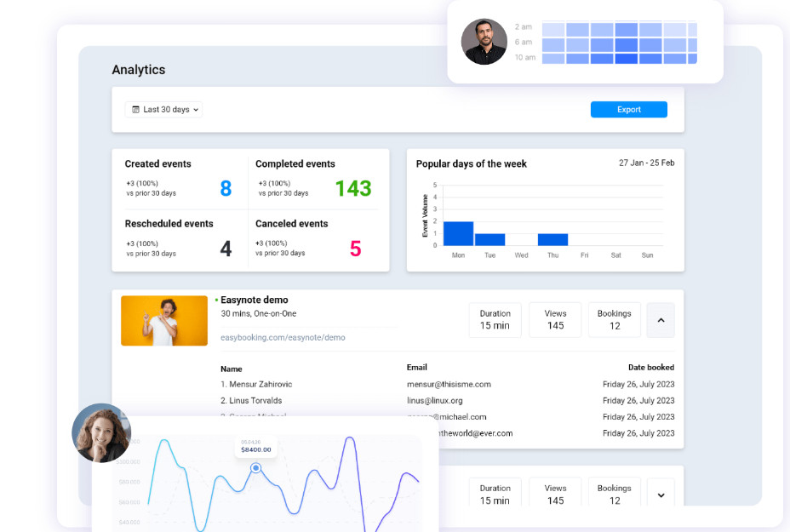Image resolution: width=790 pixels, height=532 pixels.
Task: Click the Easynote demo event thumbnail
Action: (164, 320)
